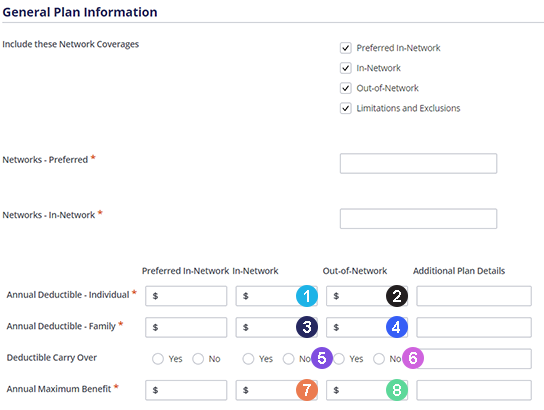The width and height of the screenshot is (544, 410).
Task: Select No for Preferred In-Network Deductible Carry Over
Action: [x=198, y=359]
